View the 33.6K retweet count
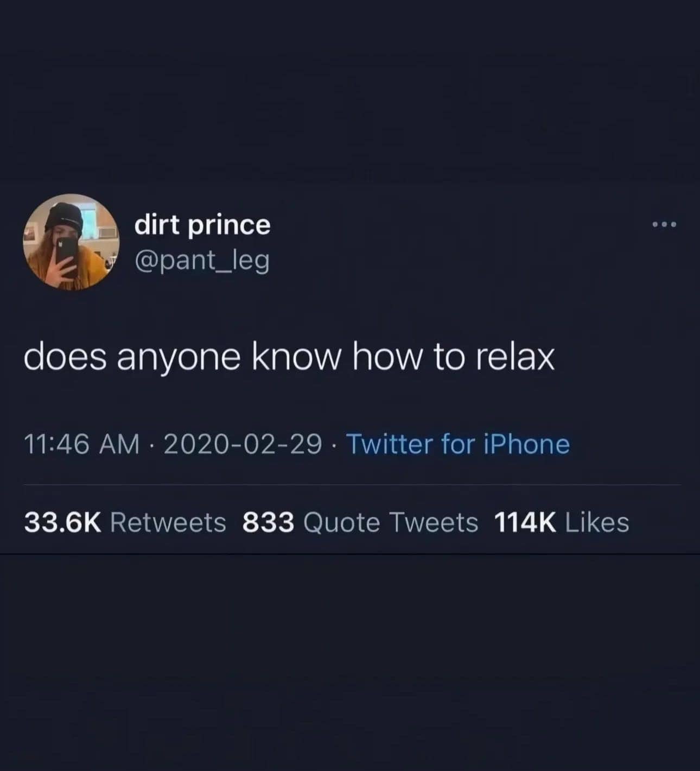The image size is (700, 771). [x=62, y=523]
